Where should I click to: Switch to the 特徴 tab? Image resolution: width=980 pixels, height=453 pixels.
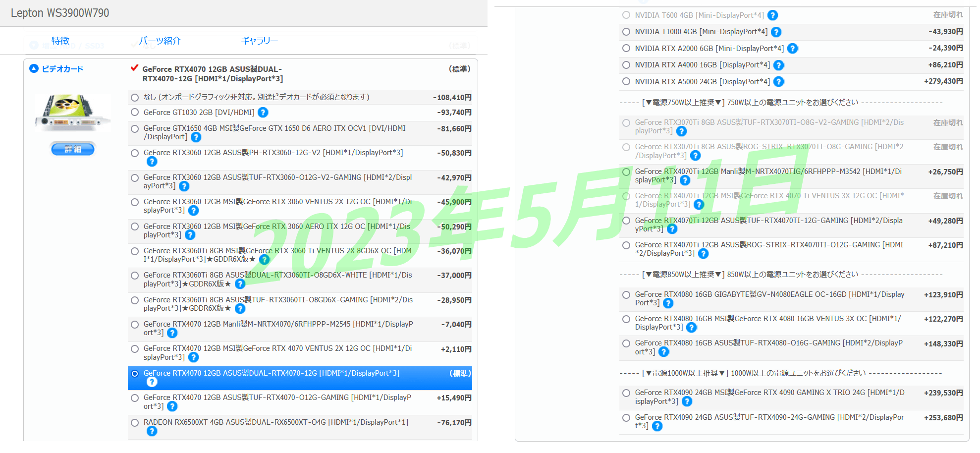(x=60, y=41)
